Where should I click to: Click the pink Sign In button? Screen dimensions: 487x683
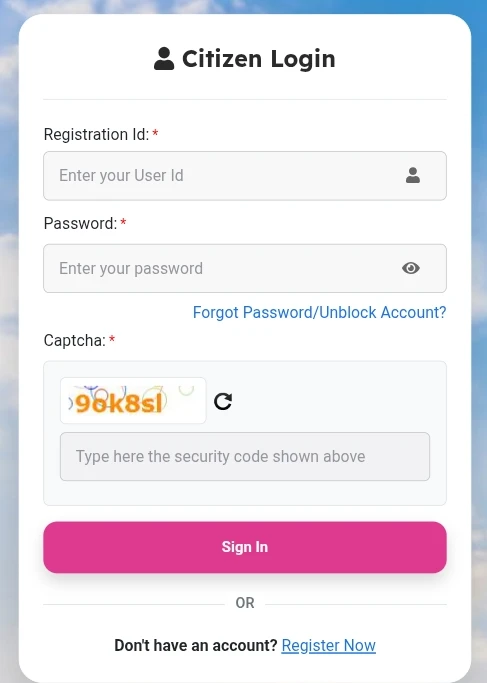(x=245, y=547)
